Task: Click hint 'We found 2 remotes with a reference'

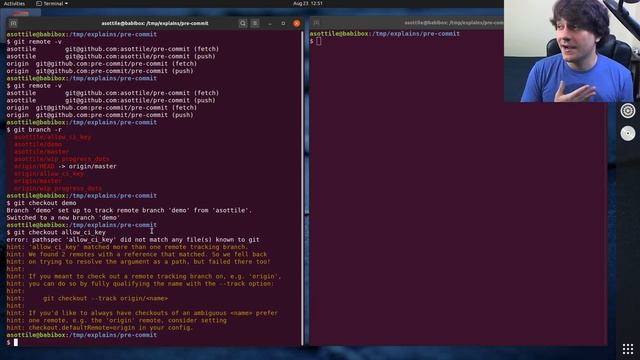Action: [x=137, y=254]
